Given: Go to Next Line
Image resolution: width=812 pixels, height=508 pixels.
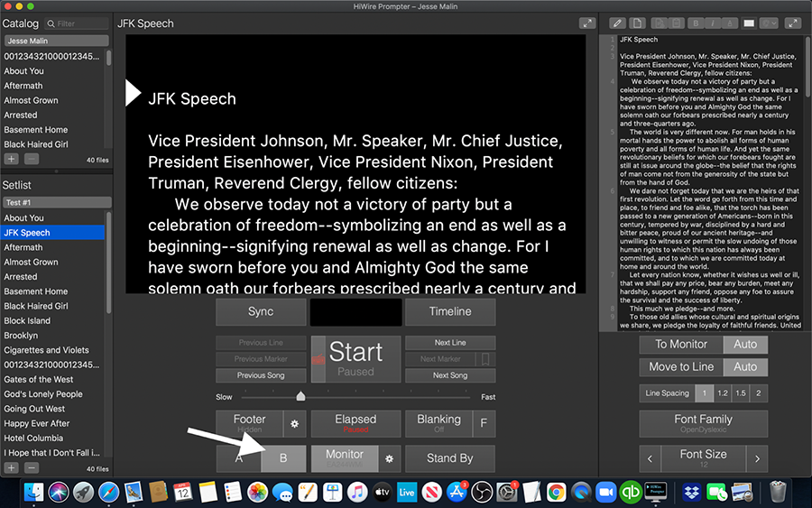Looking at the screenshot, I should click(x=450, y=343).
